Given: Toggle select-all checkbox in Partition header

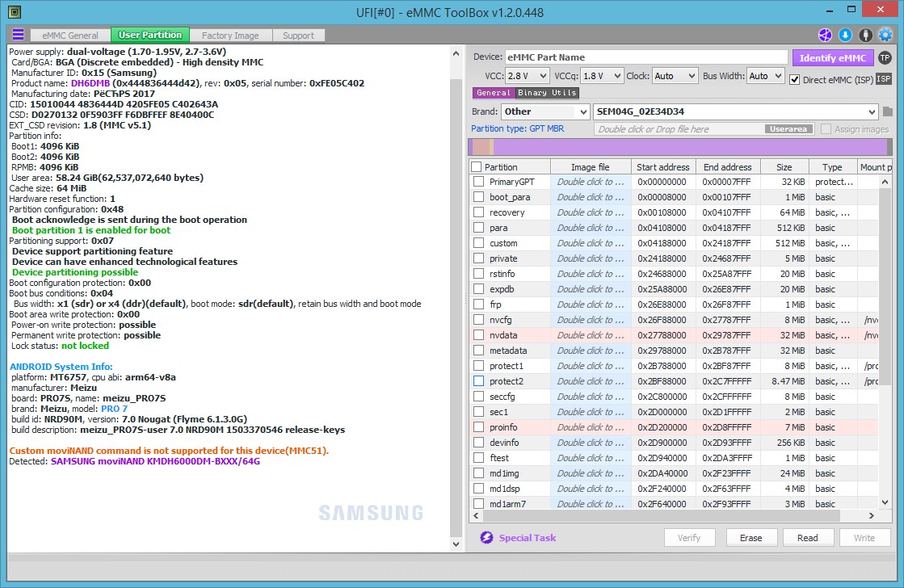Looking at the screenshot, I should pyautogui.click(x=476, y=167).
